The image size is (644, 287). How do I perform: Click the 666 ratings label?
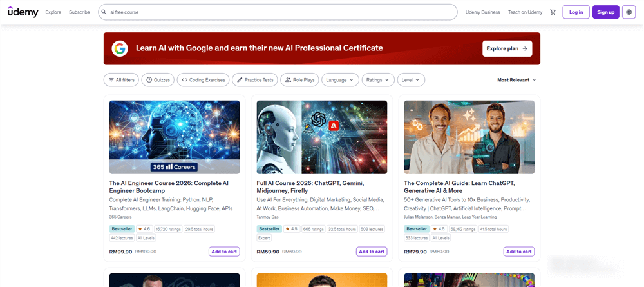[x=314, y=229]
